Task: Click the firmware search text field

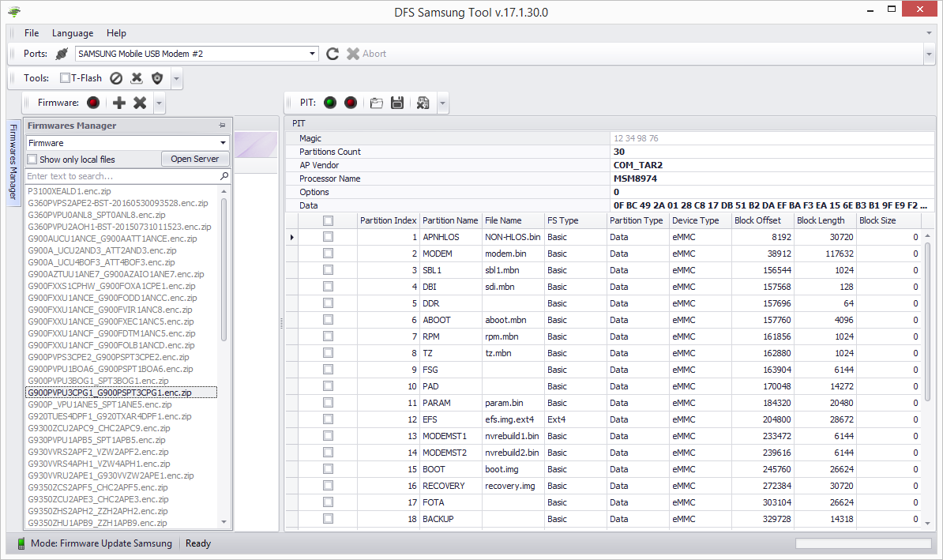Action: 122,176
